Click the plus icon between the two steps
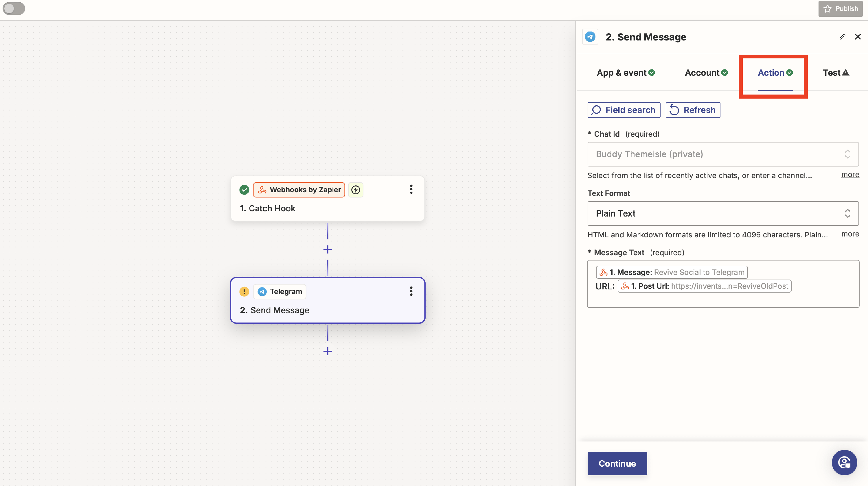868x486 pixels. (x=327, y=250)
